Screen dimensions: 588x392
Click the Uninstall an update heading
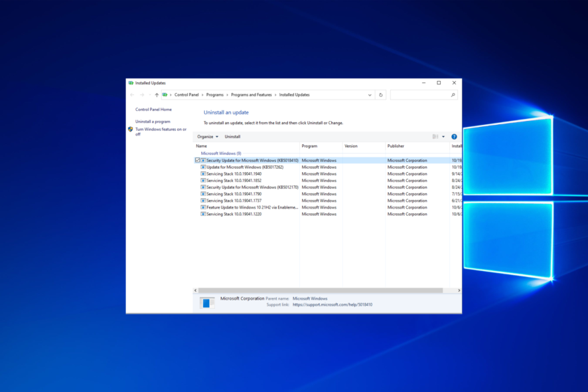click(x=226, y=112)
